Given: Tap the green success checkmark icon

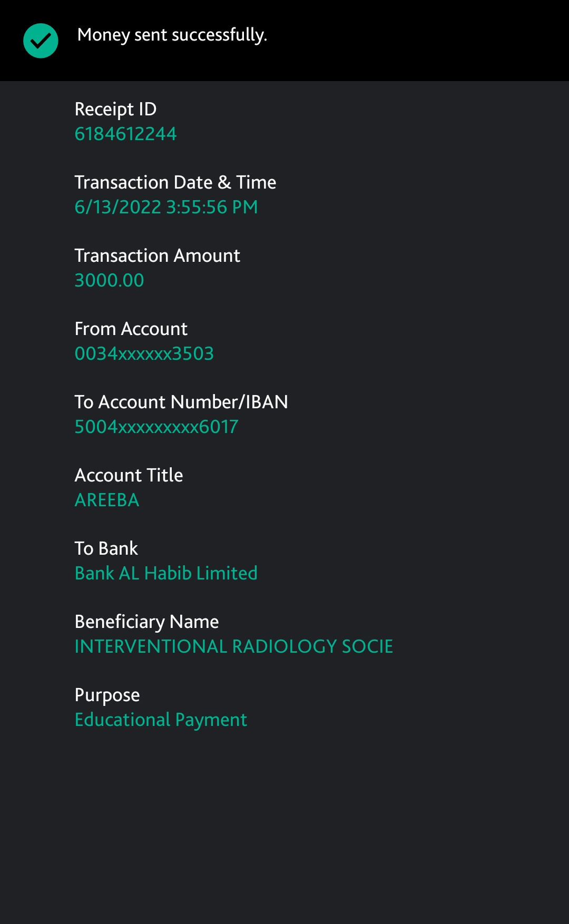Looking at the screenshot, I should 41,41.
